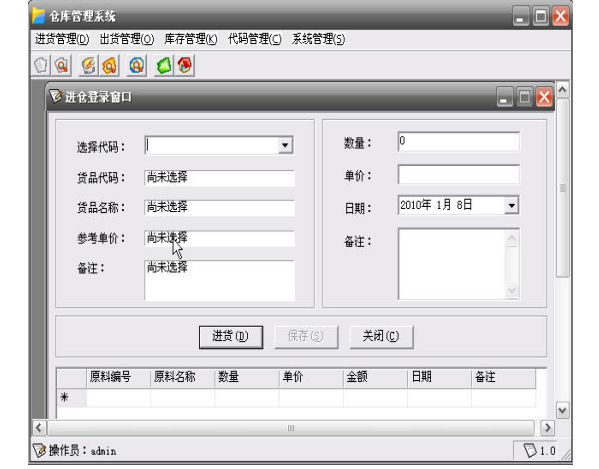Click the 进仓登录窗口 title pencil icon
Screen dimensions: 599x469
55,96
